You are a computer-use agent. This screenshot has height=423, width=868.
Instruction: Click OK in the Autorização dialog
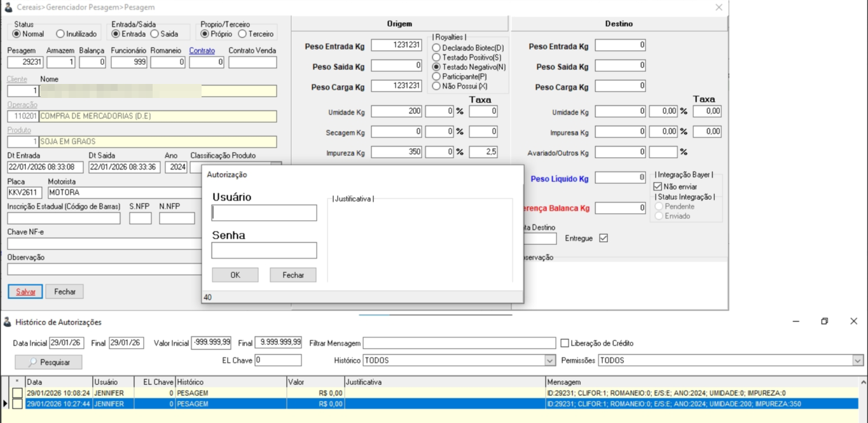pyautogui.click(x=235, y=275)
